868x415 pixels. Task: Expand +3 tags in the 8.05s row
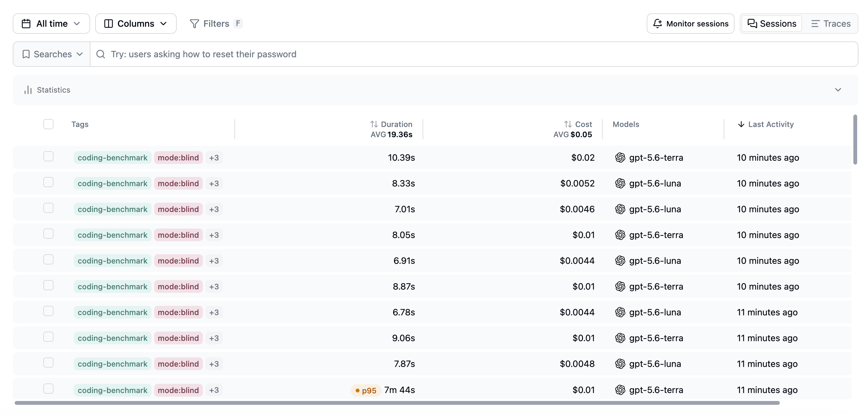pyautogui.click(x=214, y=235)
